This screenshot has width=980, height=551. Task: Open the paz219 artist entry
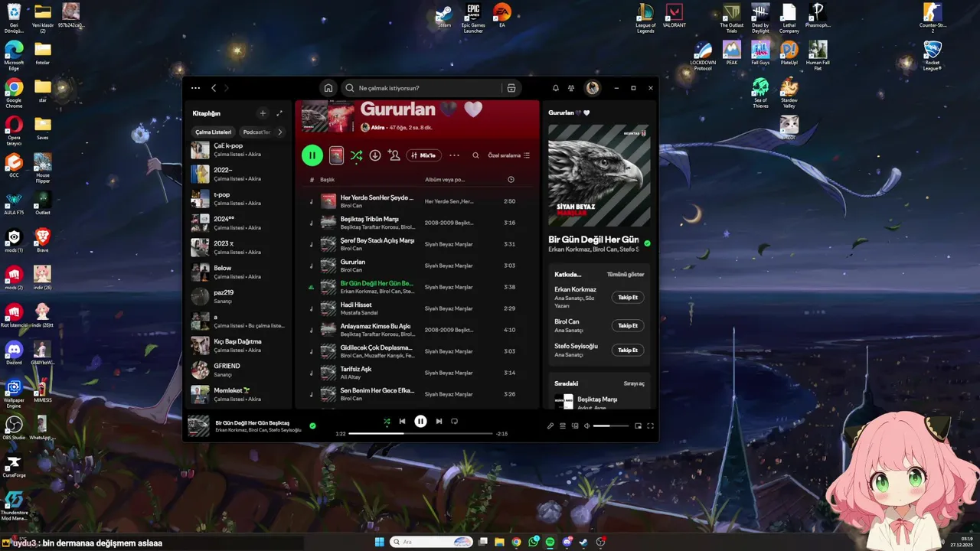click(x=238, y=296)
